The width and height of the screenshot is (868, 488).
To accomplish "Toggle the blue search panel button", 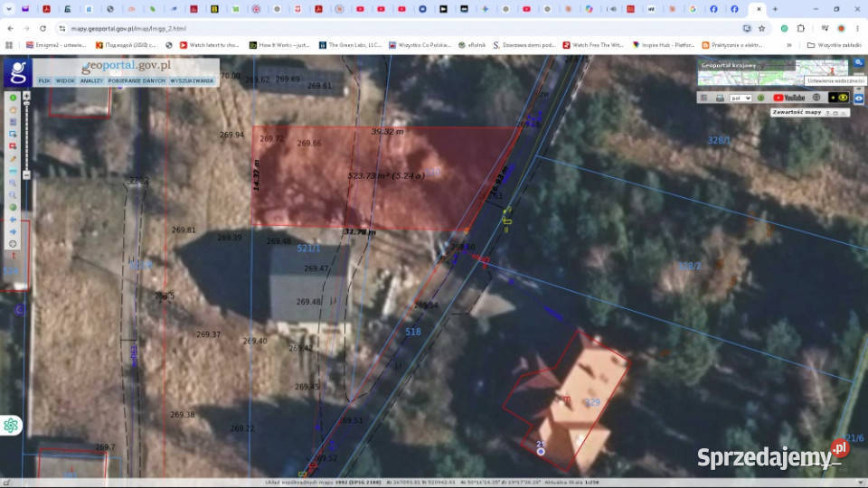I will (x=859, y=62).
